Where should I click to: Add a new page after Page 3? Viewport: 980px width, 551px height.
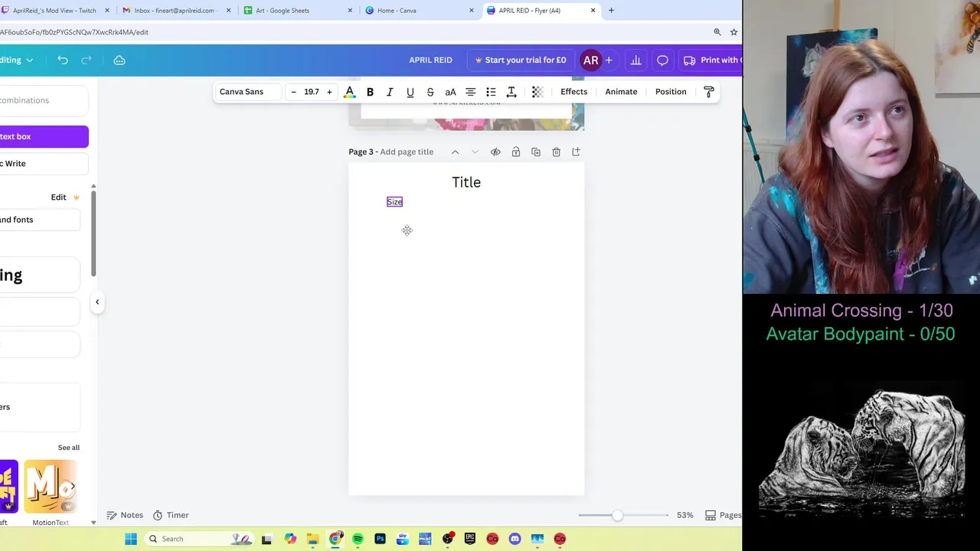(x=576, y=152)
